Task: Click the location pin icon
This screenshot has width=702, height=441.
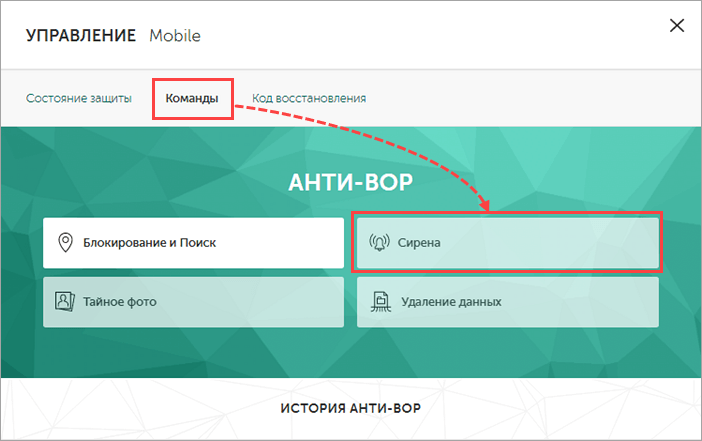Action: click(65, 243)
